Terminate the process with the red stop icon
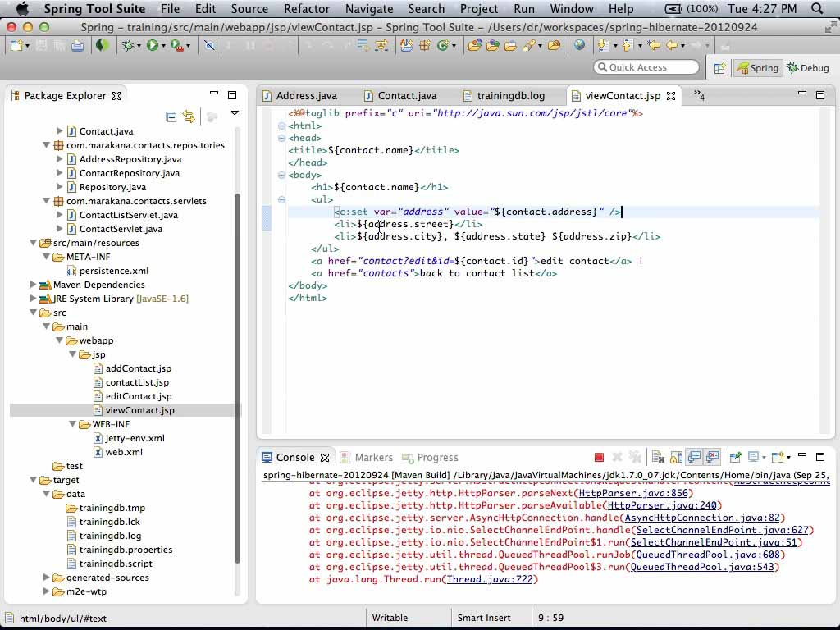 599,458
